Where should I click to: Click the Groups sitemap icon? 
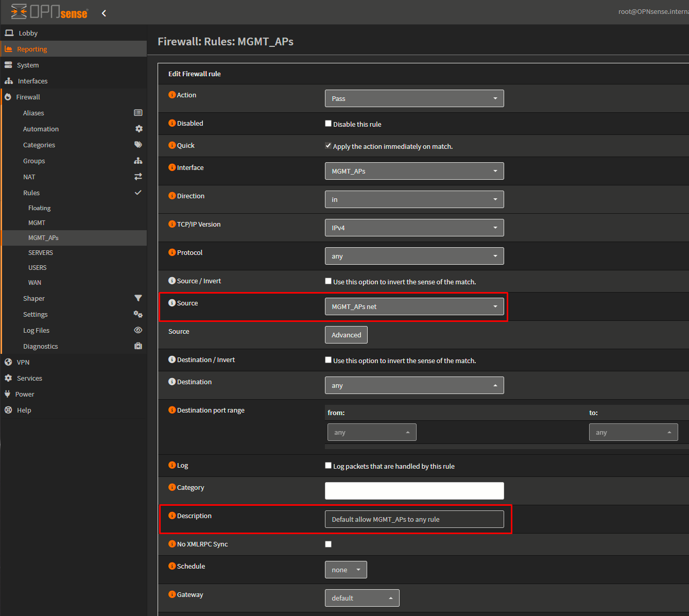coord(138,161)
